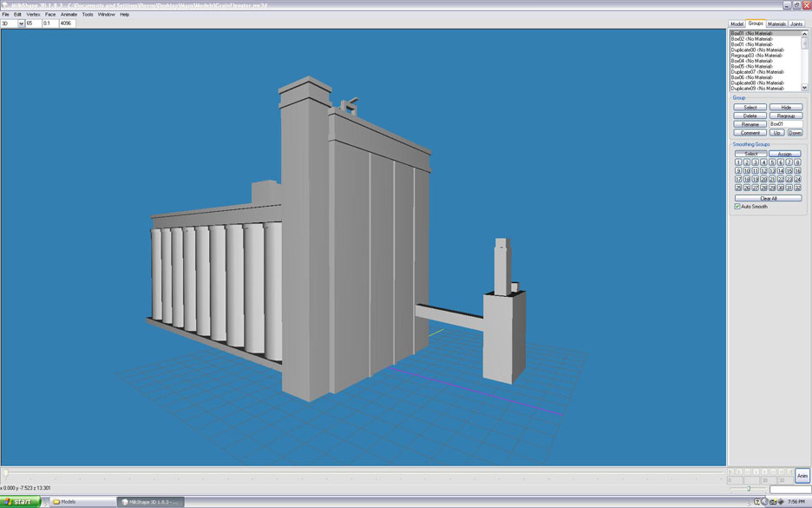Switch to the Materials tab
Image resolution: width=812 pixels, height=508 pixels.
tap(776, 23)
